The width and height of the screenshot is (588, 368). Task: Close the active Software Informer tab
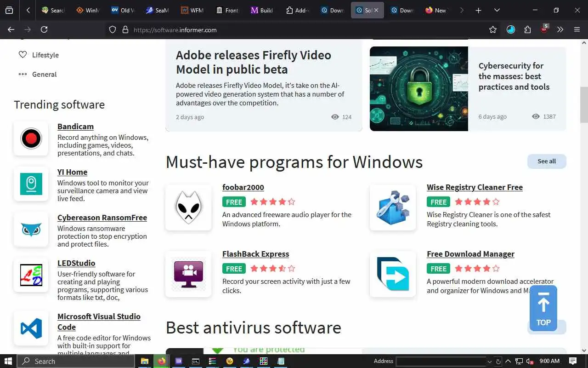click(376, 10)
